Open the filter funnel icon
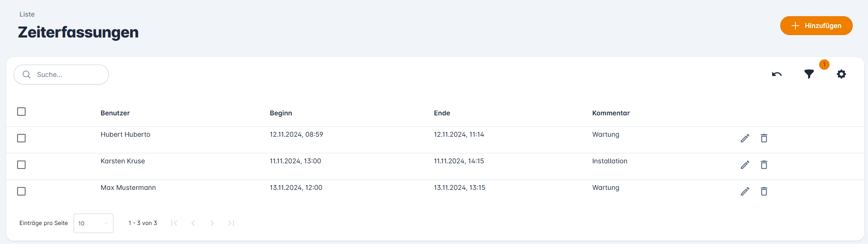868x244 pixels. 809,74
